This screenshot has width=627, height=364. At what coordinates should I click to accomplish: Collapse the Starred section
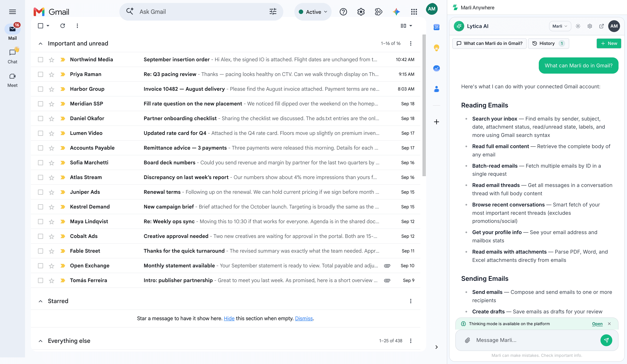point(41,301)
